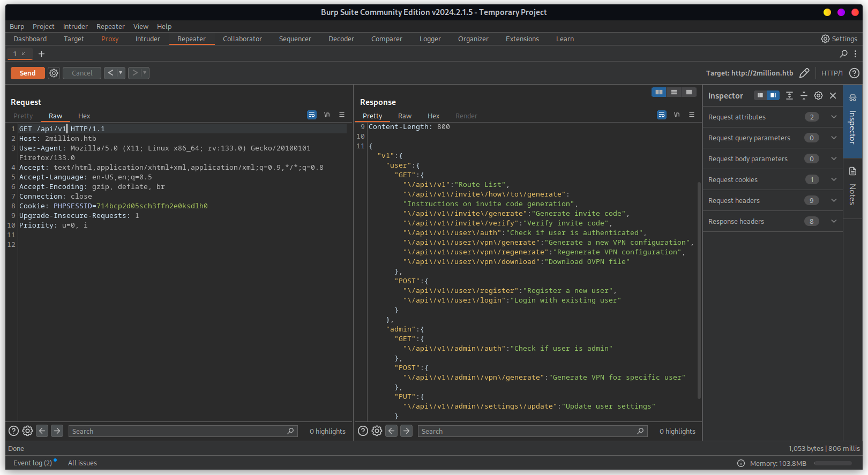Jump to previous response search match
Screen dimensions: 868x475
pos(392,431)
